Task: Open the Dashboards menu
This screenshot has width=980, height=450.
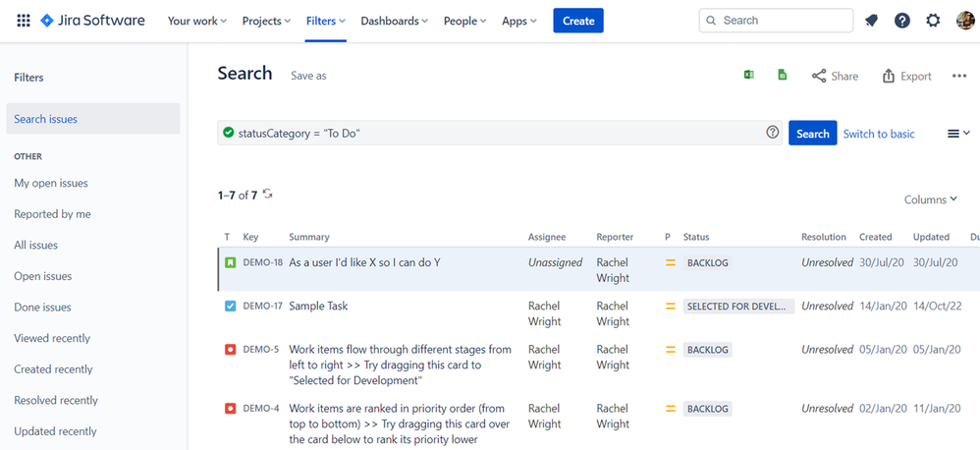Action: pos(395,21)
